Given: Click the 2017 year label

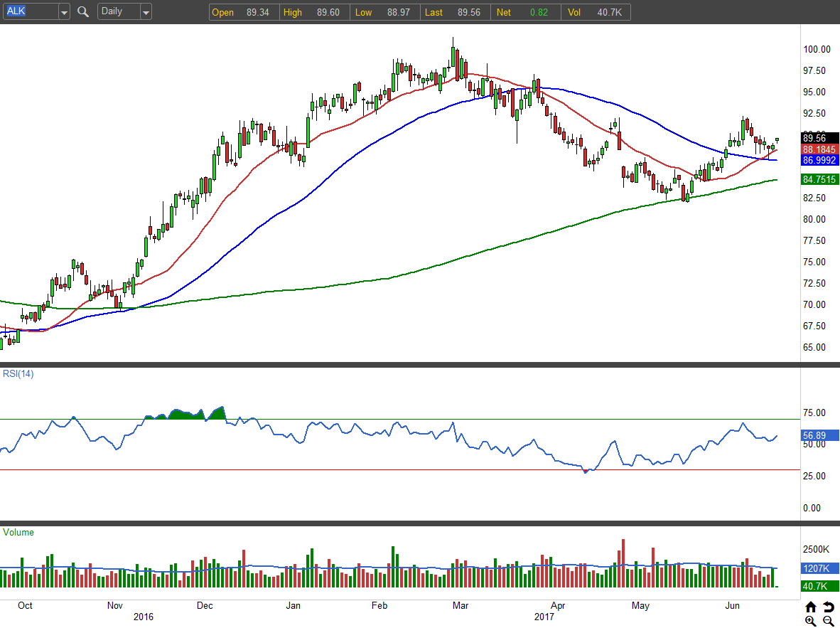Looking at the screenshot, I should [544, 617].
